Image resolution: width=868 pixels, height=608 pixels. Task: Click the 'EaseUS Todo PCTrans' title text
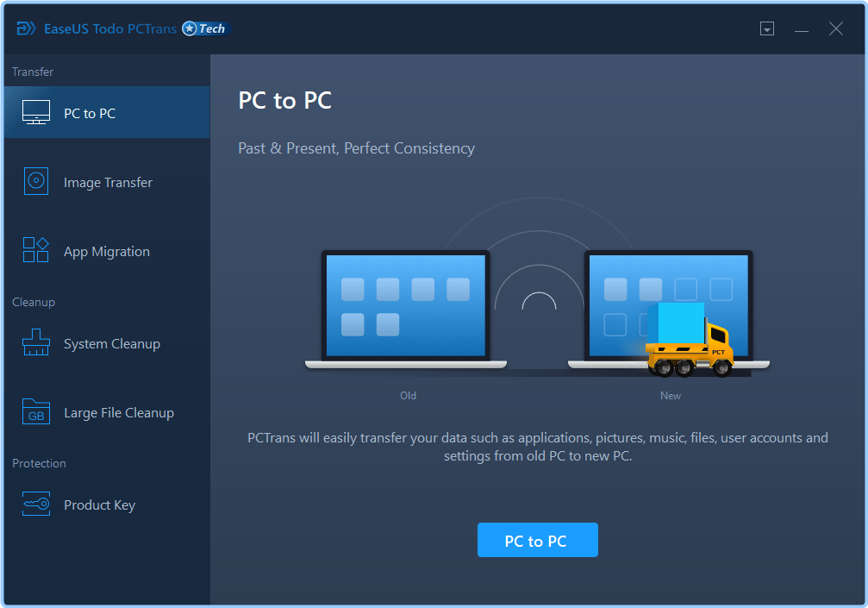tap(110, 28)
